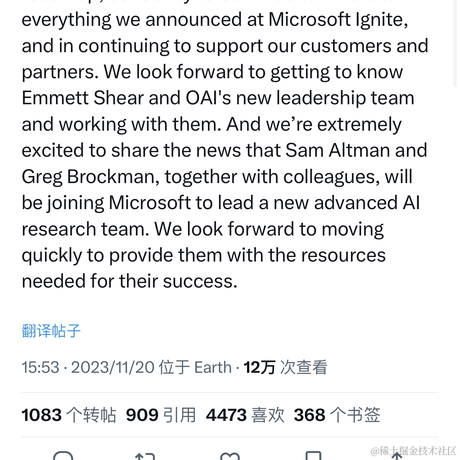The width and height of the screenshot is (460, 460).
Task: Click the 12万 次查看 view count
Action: click(285, 367)
